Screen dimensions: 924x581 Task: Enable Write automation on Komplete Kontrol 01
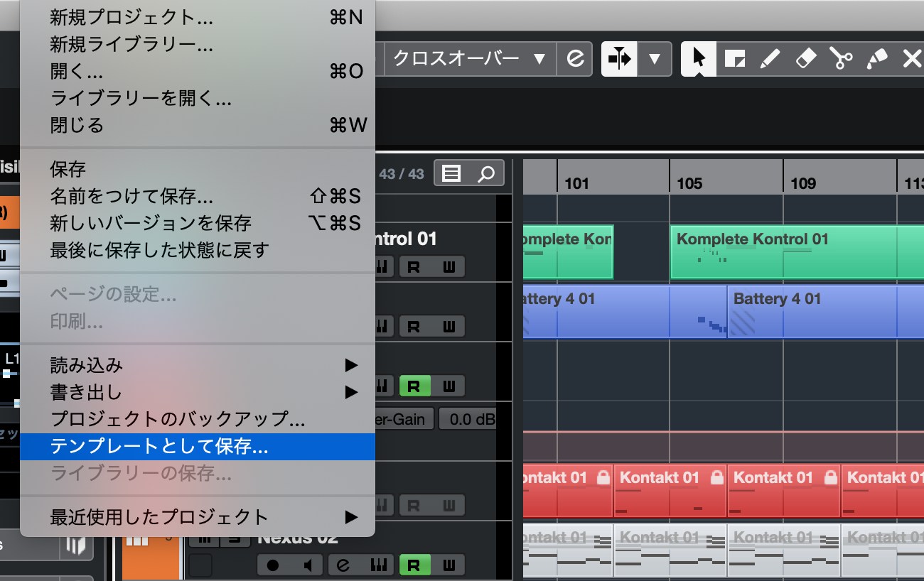coord(449,267)
